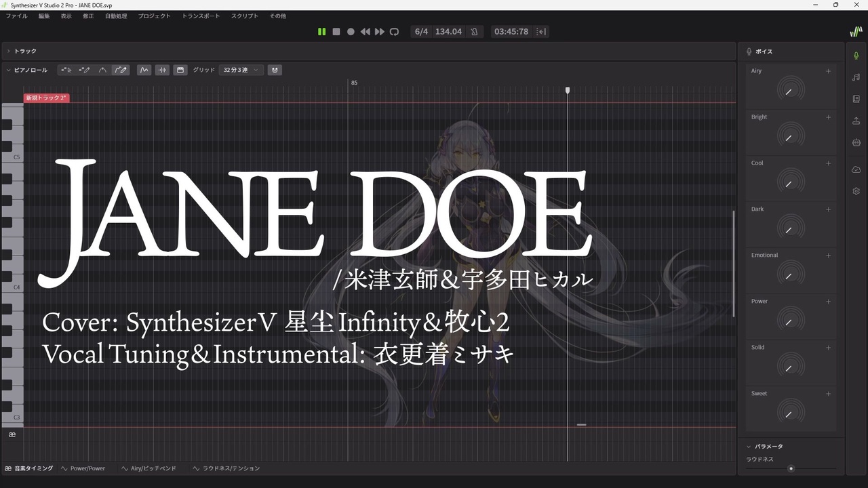This screenshot has height=488, width=868.
Task: Select the pitch curve tool
Action: [x=102, y=70]
